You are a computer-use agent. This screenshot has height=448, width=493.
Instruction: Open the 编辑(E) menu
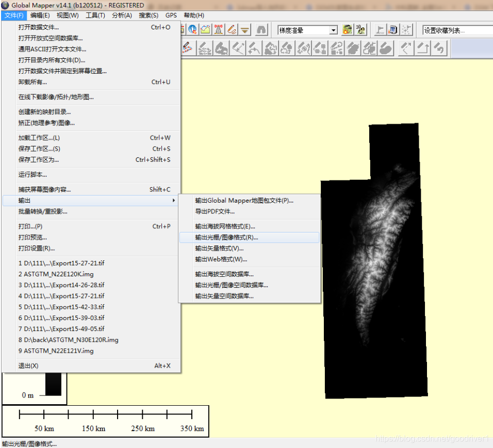(x=40, y=15)
